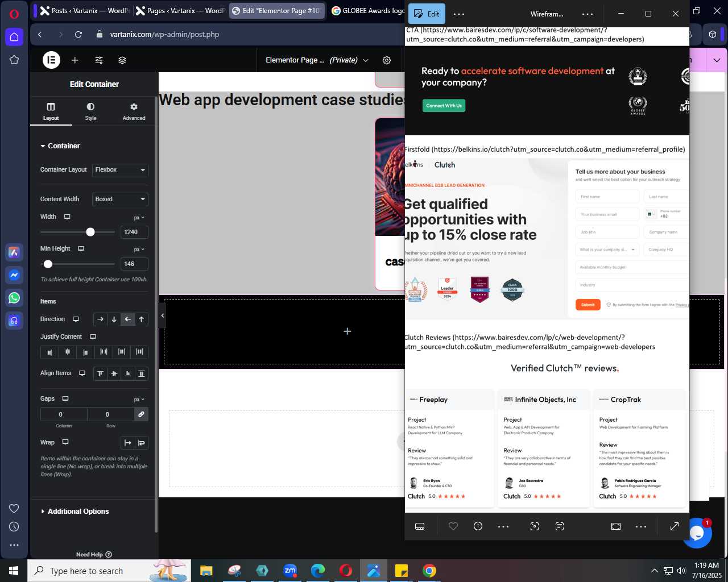Set Align Items to end
Viewport: 728px width, 582px height.
(x=128, y=373)
